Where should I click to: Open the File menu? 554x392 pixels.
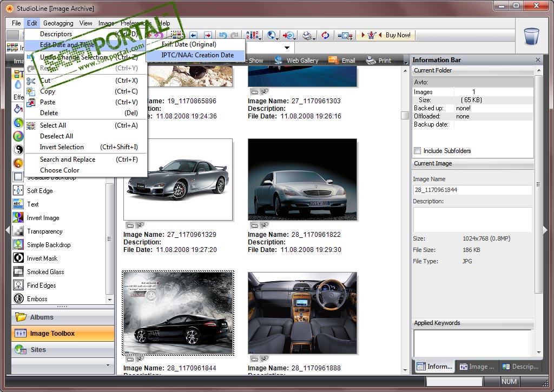(16, 23)
